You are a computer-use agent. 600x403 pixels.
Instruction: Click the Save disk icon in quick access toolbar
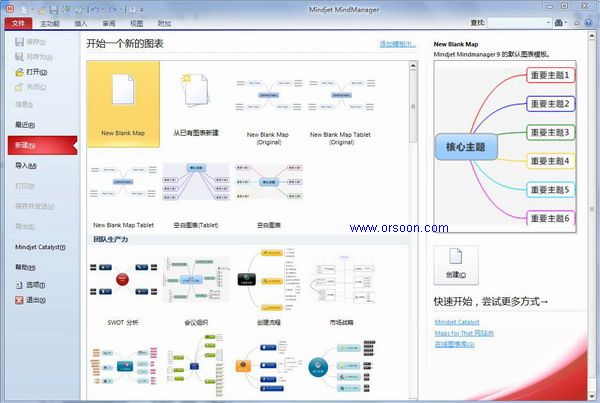(x=54, y=9)
